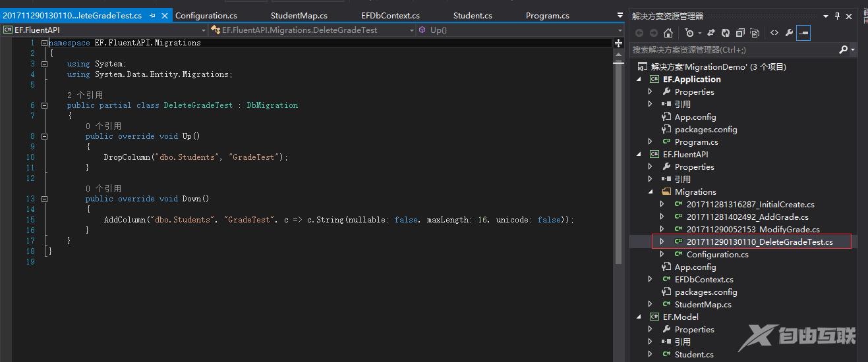Pin the DeleteGradeTest.cs editor tab
The image size is (868, 362).
click(153, 15)
